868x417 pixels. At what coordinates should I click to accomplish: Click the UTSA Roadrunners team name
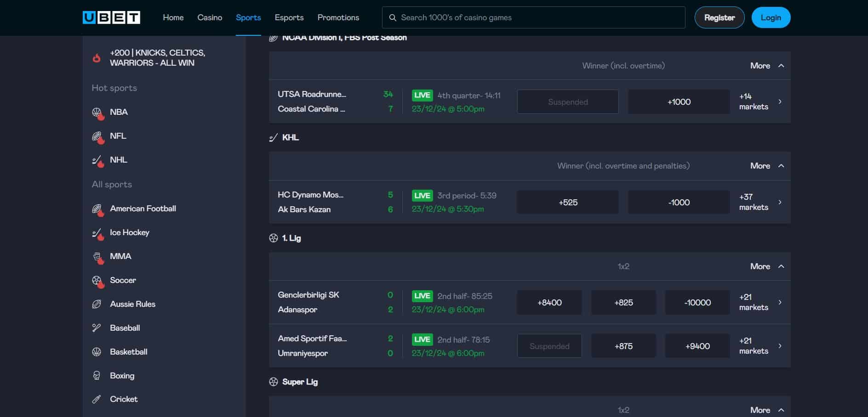pyautogui.click(x=312, y=94)
